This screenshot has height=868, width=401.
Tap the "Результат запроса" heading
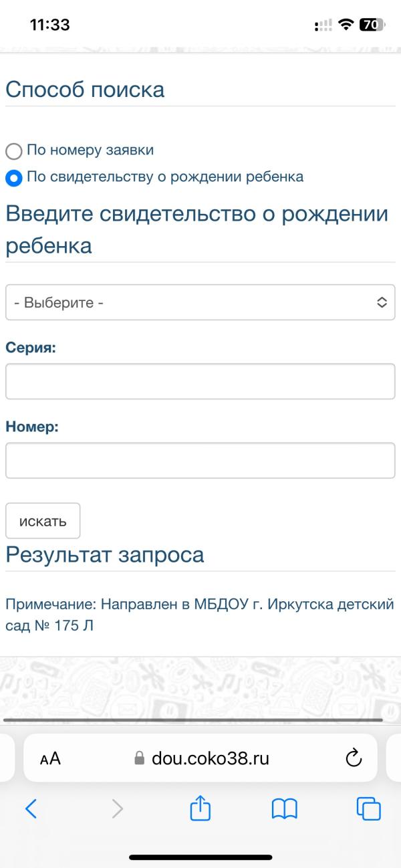[x=105, y=554]
